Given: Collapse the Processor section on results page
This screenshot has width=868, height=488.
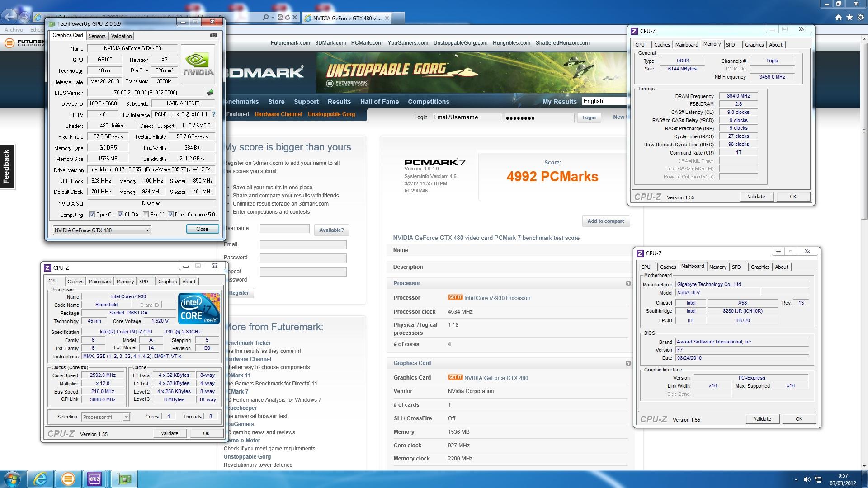Looking at the screenshot, I should tap(628, 283).
